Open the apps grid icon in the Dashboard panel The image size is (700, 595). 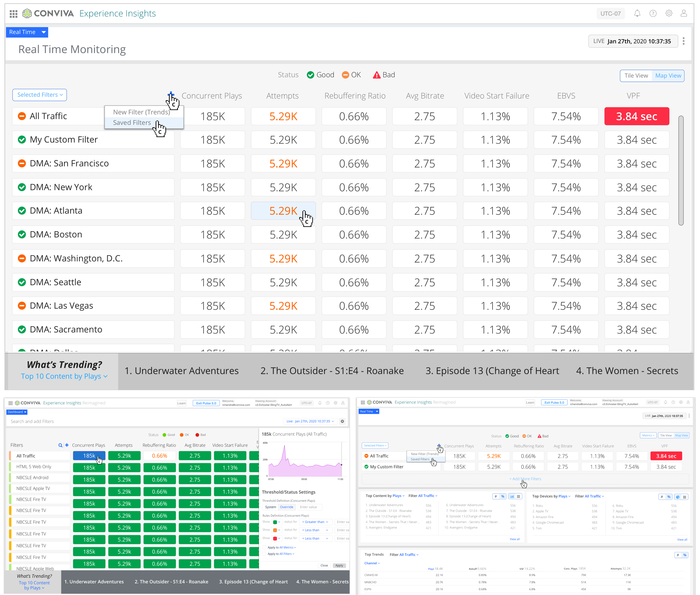(11, 403)
